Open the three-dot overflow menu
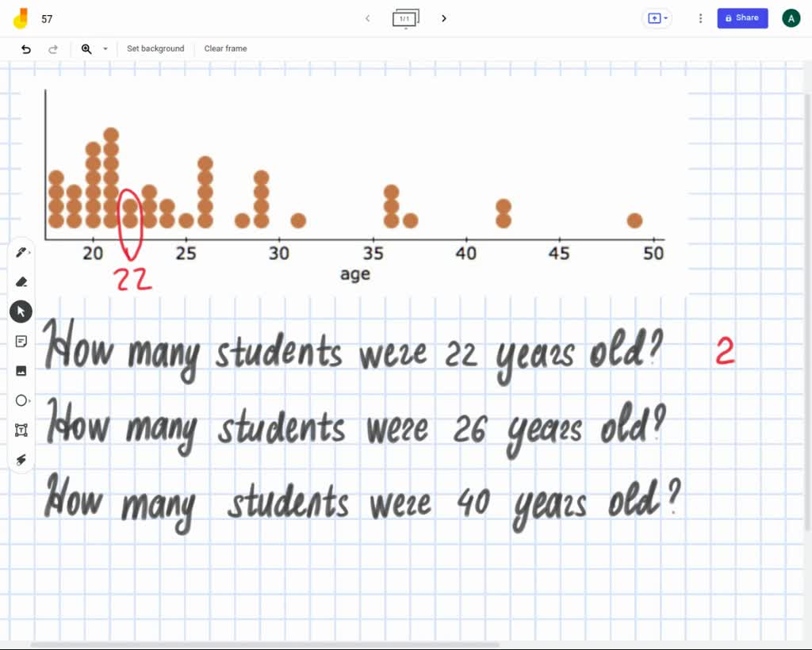This screenshot has width=812, height=650. coord(699,17)
